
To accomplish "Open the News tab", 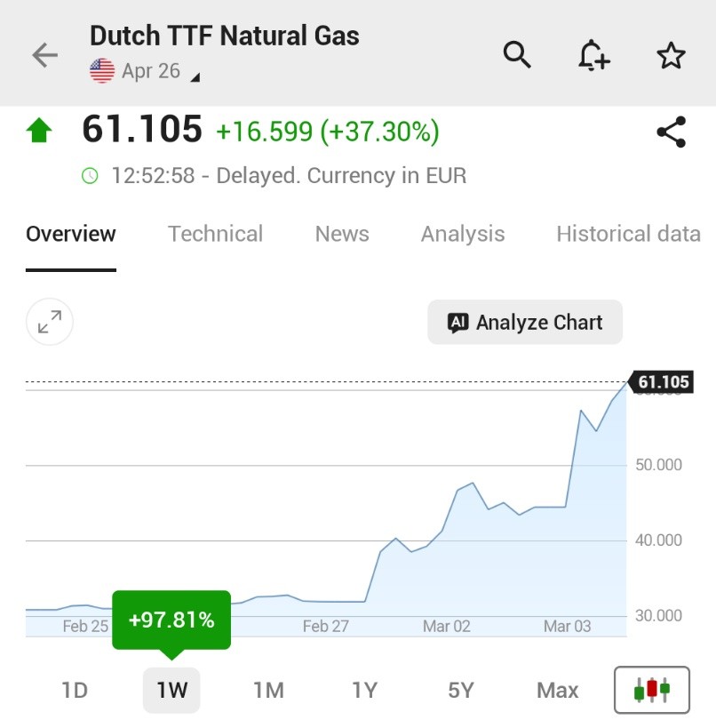I will [x=342, y=234].
